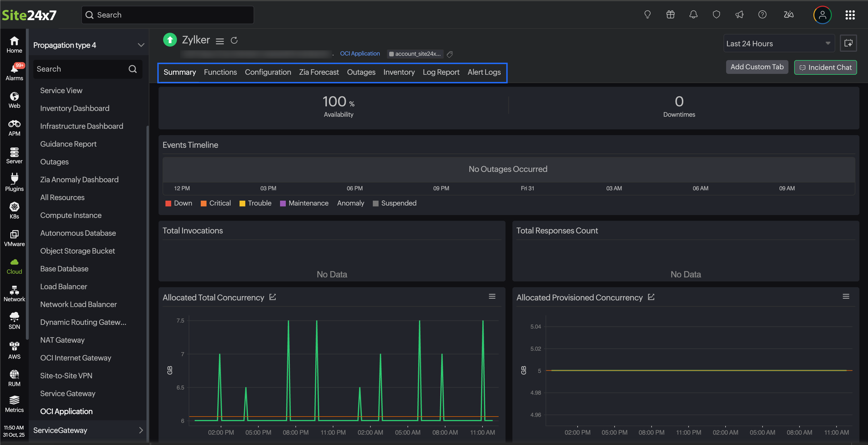The height and width of the screenshot is (445, 868).
Task: Open Allocated Provisioned Concurrency chart options menu
Action: [846, 296]
